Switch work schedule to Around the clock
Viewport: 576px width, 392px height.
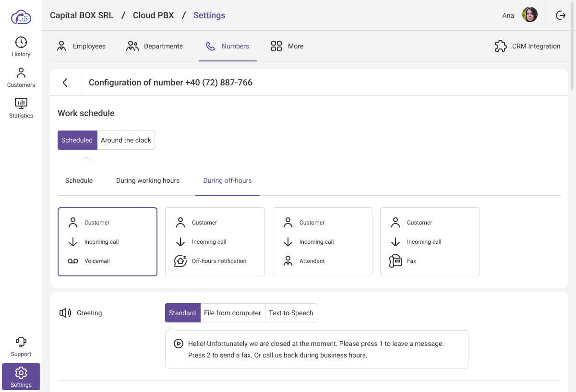coord(126,140)
